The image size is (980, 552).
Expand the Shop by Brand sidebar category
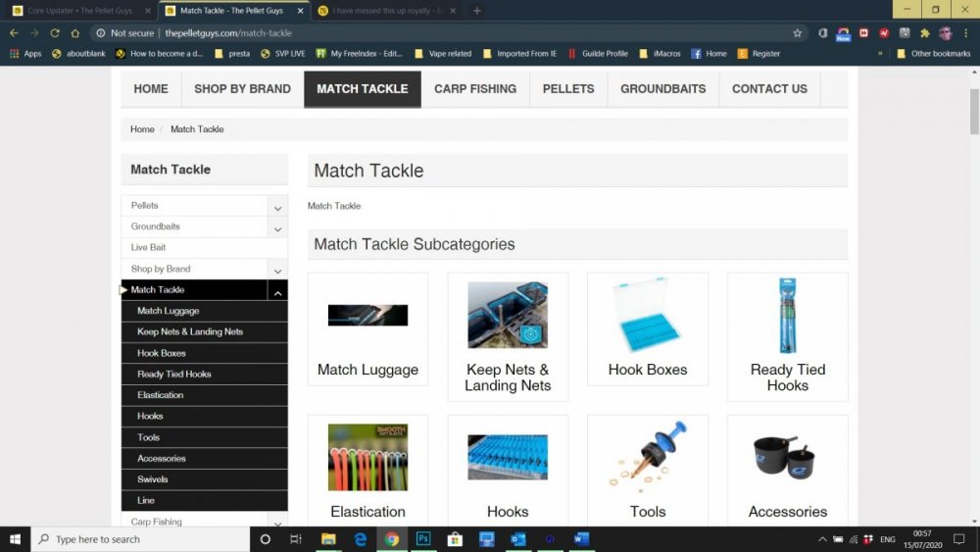(x=277, y=271)
